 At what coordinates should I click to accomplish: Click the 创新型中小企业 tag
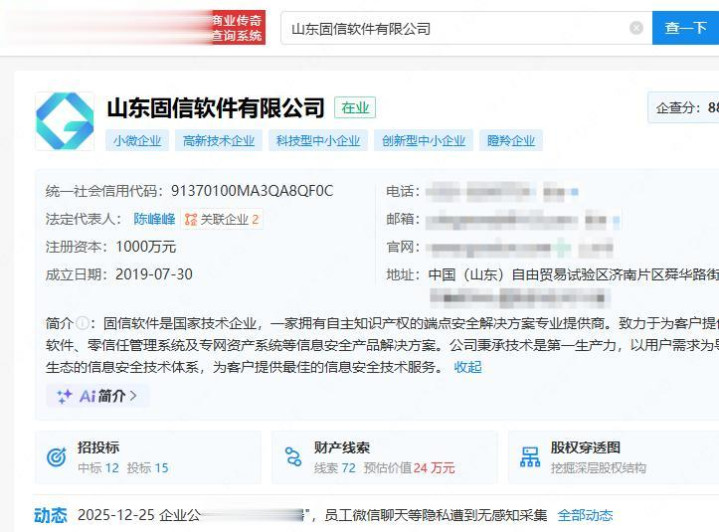pyautogui.click(x=424, y=140)
